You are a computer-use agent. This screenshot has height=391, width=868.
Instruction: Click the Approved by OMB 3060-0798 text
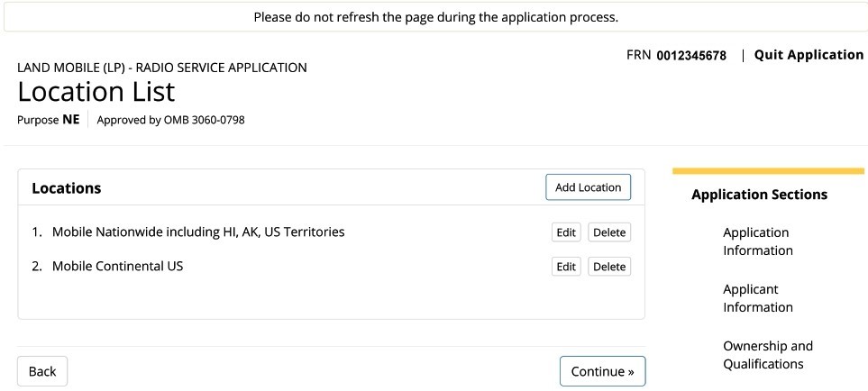point(170,120)
